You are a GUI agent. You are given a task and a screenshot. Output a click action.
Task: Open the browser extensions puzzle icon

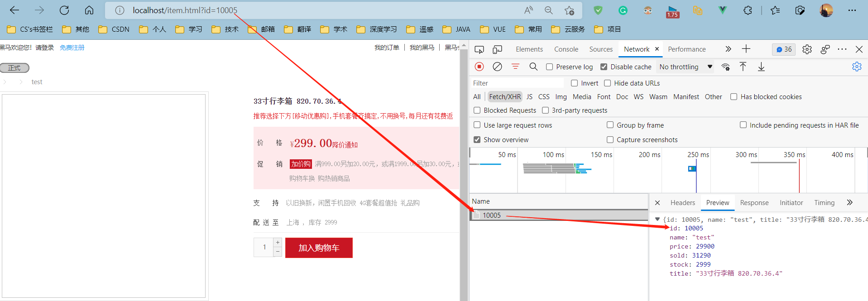pyautogui.click(x=748, y=10)
